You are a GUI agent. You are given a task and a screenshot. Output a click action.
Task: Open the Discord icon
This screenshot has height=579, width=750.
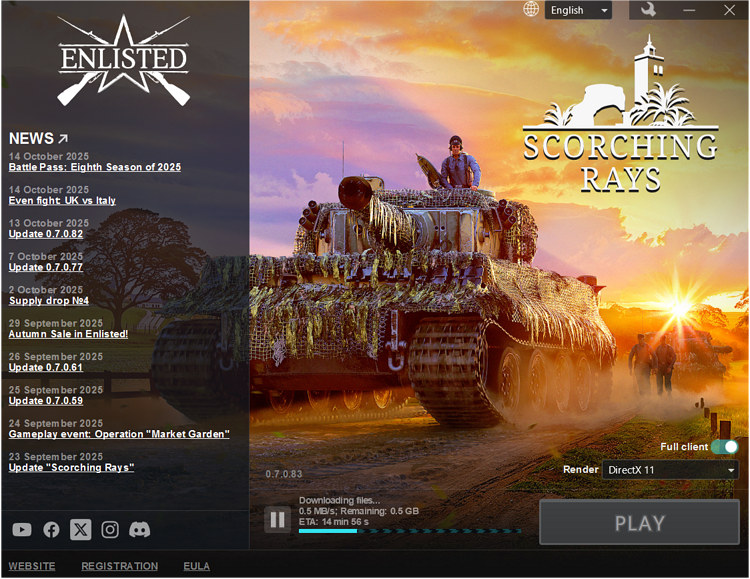point(139,530)
